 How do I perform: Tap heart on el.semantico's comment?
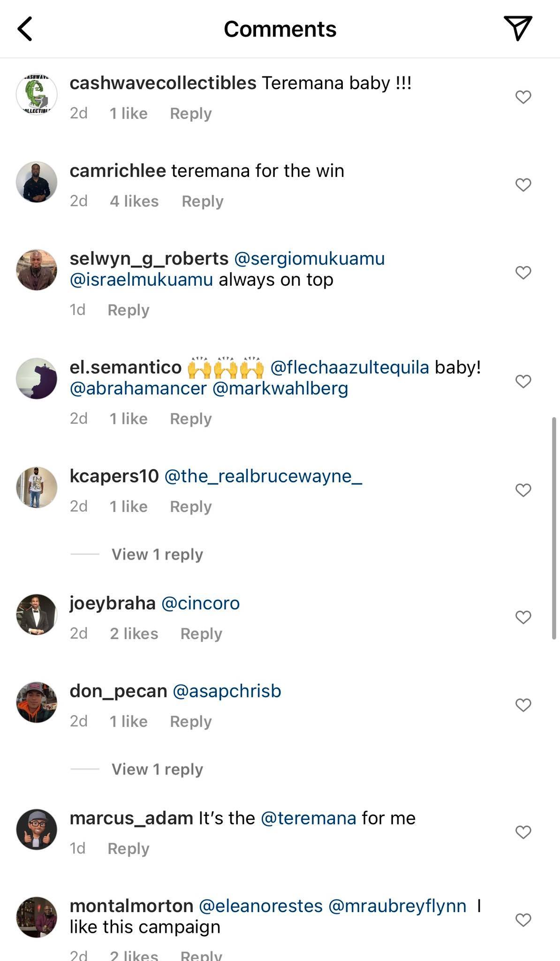pyautogui.click(x=523, y=381)
